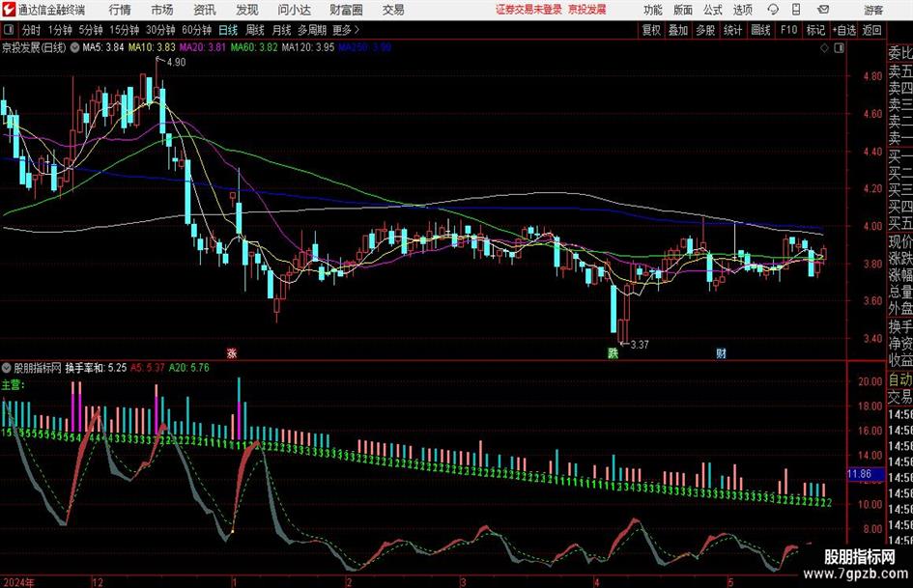Click the MA10: 3.83 indicator value
The width and height of the screenshot is (913, 588).
pyautogui.click(x=152, y=47)
